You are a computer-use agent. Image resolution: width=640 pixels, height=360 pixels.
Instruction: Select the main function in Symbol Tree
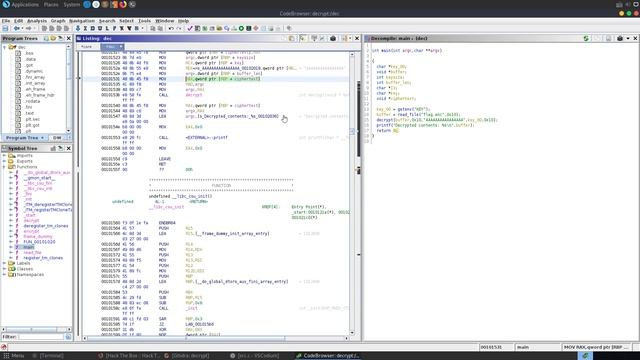point(29,247)
